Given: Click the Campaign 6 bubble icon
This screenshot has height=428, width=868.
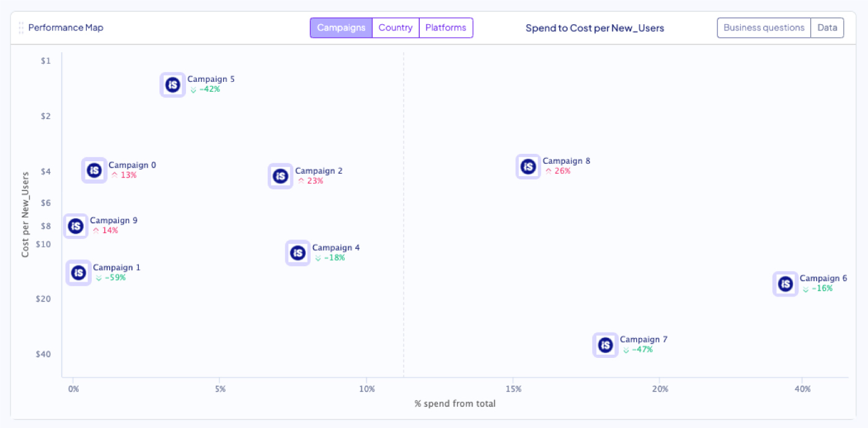Looking at the screenshot, I should point(786,284).
